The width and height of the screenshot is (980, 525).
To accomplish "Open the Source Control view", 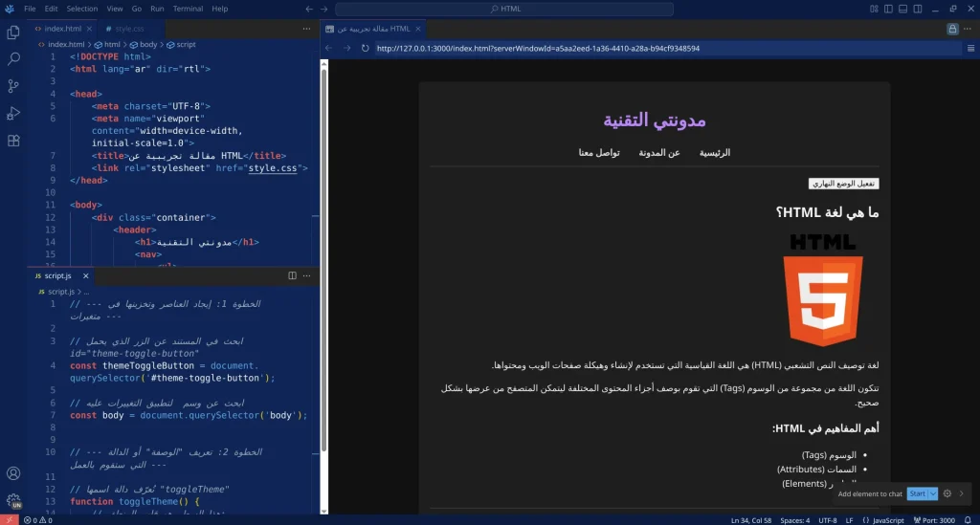I will [x=13, y=86].
